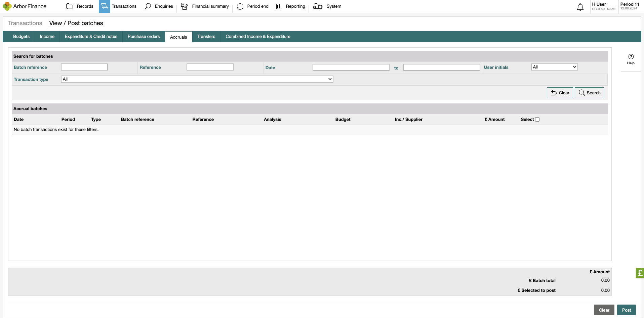
Task: Click the System gear icon
Action: [318, 6]
